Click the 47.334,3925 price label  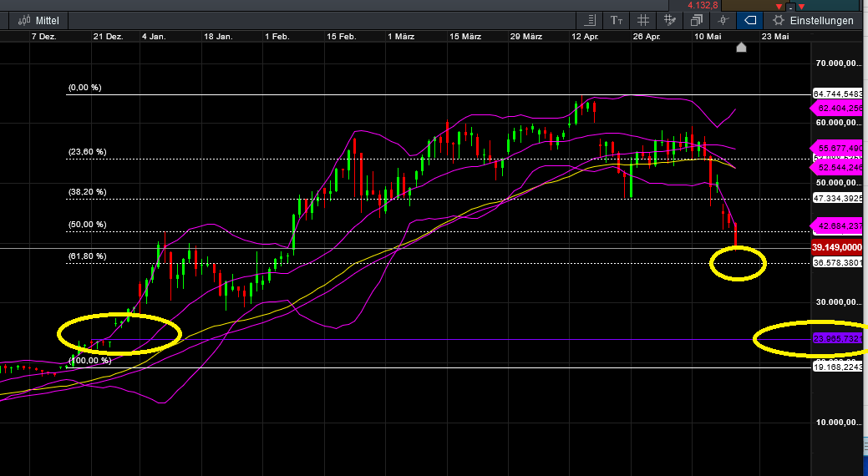[x=837, y=198]
